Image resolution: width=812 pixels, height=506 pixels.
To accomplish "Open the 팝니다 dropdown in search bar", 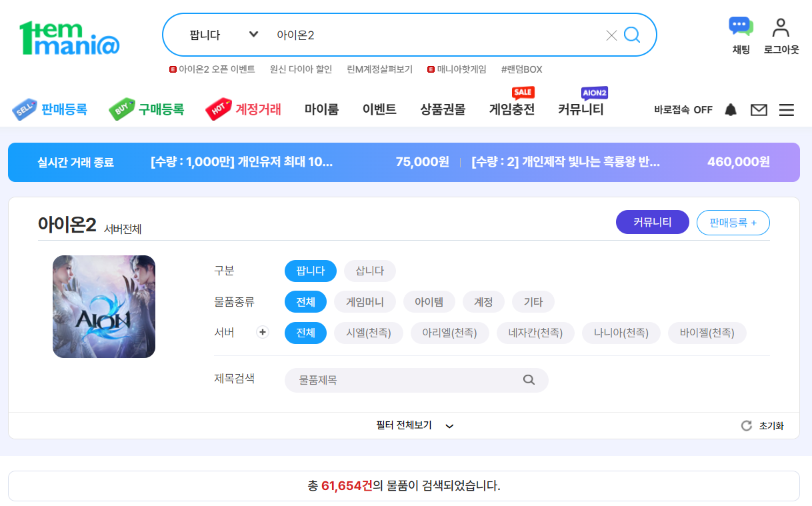I will coord(223,35).
